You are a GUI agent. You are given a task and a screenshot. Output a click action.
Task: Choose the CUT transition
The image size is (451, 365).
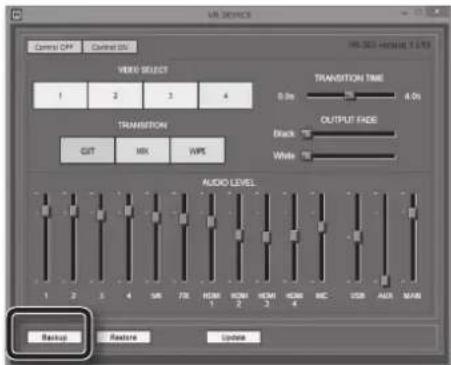point(87,151)
